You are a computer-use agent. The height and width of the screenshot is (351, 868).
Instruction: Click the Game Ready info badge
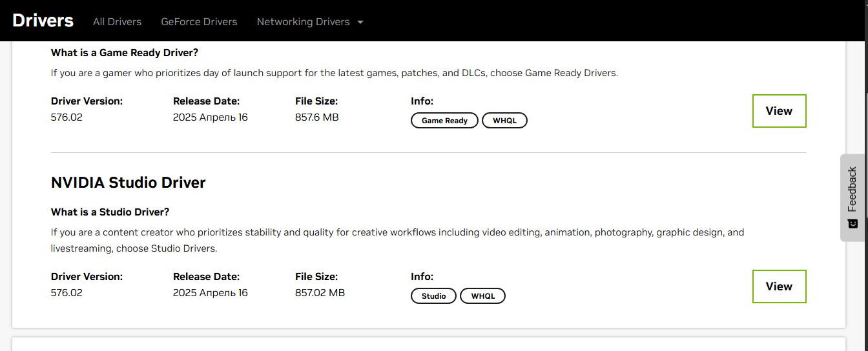(x=444, y=121)
